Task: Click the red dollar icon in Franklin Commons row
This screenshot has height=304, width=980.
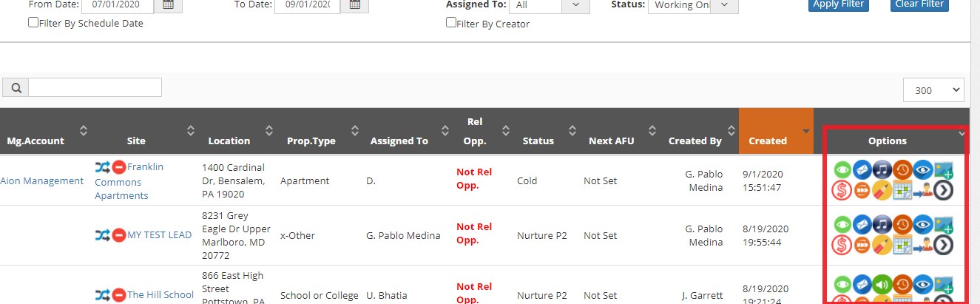Action: pyautogui.click(x=842, y=190)
